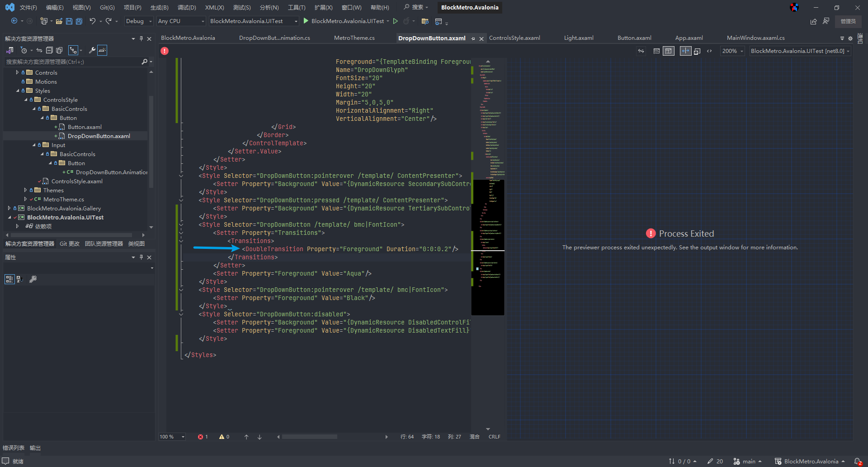This screenshot has width=868, height=467.
Task: Collapse All in Solution Explorer toolbar
Action: coord(49,50)
